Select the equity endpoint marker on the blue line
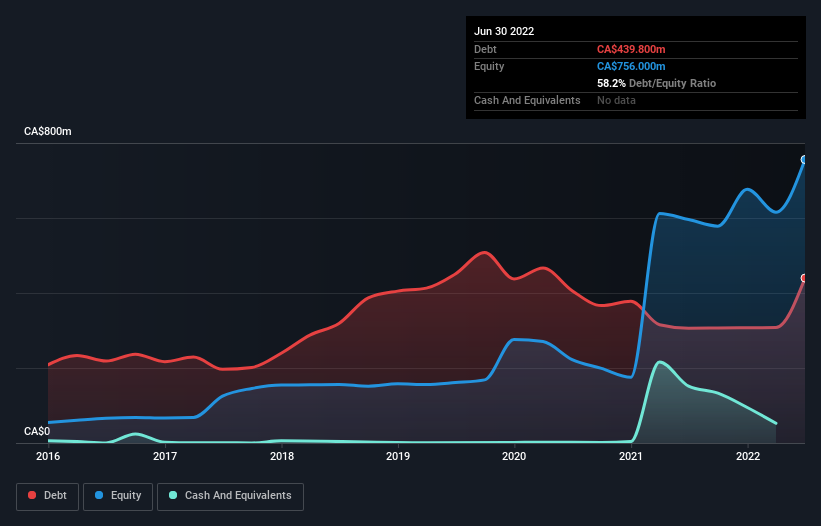This screenshot has height=526, width=821. [804, 160]
